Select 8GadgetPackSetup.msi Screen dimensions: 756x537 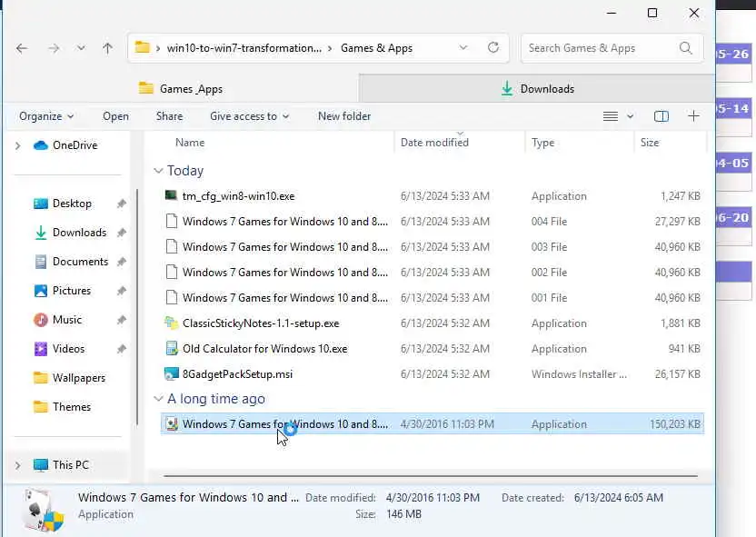(x=432, y=374)
